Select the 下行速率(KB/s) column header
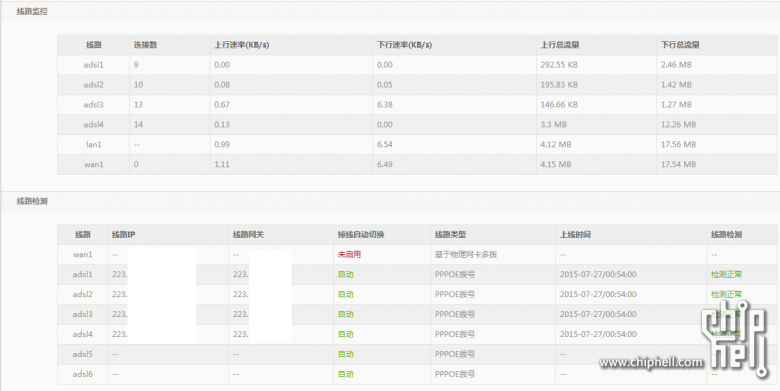Viewport: 780px width, 391px height. tap(404, 45)
